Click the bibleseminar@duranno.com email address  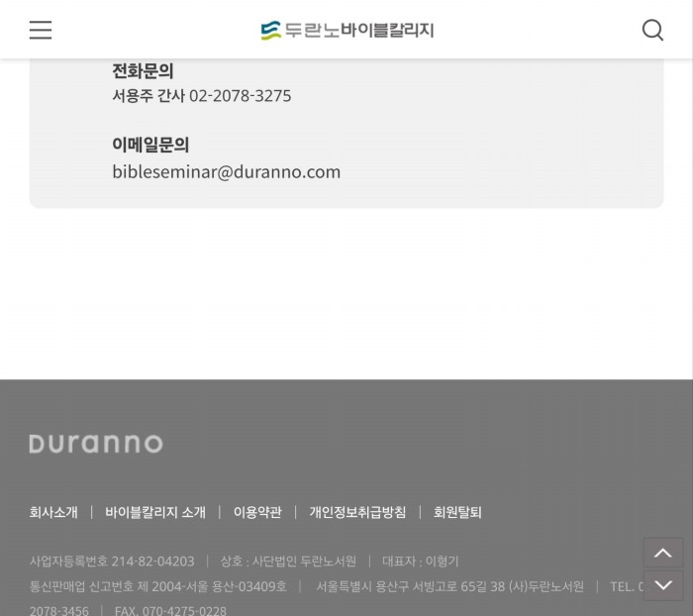(x=227, y=171)
